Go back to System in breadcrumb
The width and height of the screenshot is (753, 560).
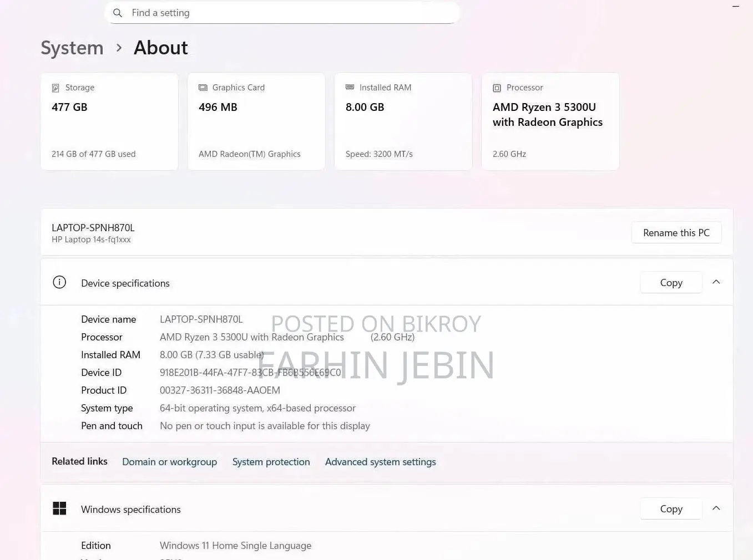[x=72, y=48]
